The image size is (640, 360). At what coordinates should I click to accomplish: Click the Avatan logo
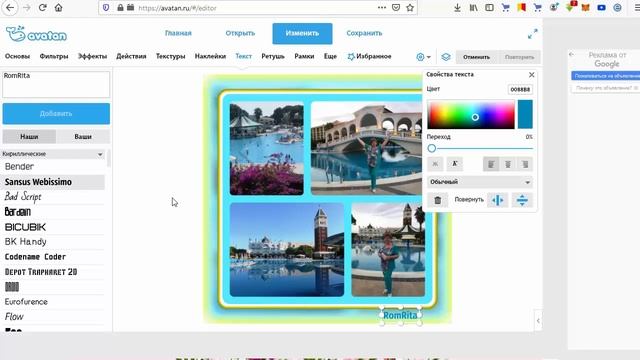click(x=36, y=34)
